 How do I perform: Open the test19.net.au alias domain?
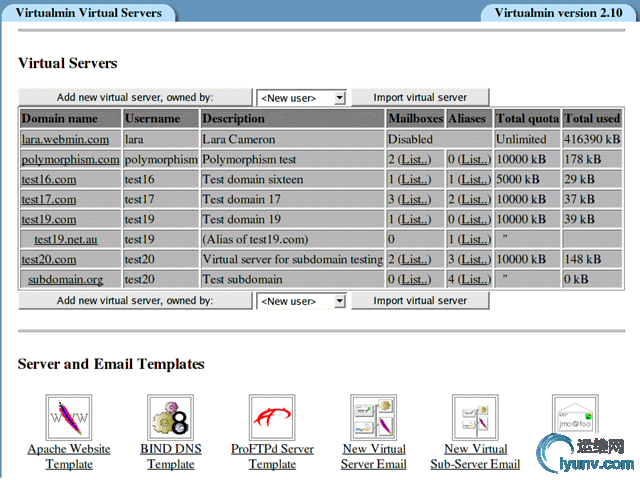(x=66, y=240)
